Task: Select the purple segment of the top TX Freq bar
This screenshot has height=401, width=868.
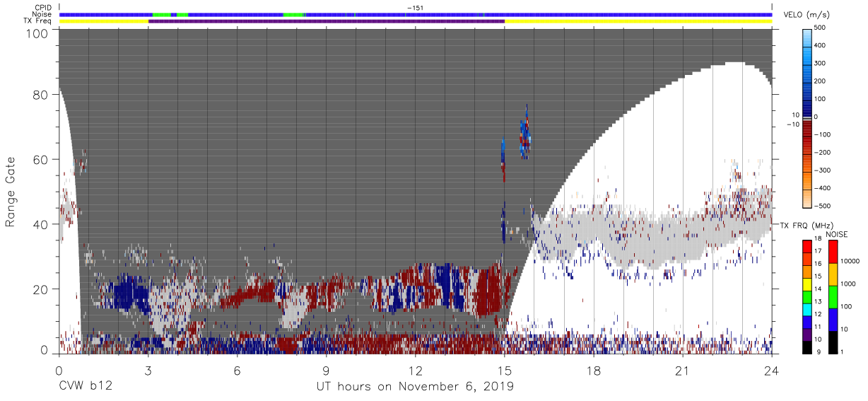Action: (x=327, y=21)
